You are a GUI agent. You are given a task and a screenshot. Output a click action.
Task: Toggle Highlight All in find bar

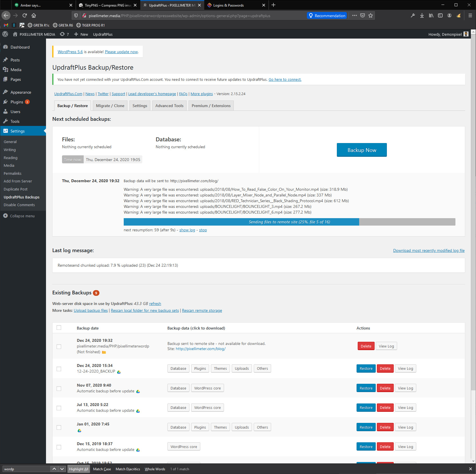[79, 469]
